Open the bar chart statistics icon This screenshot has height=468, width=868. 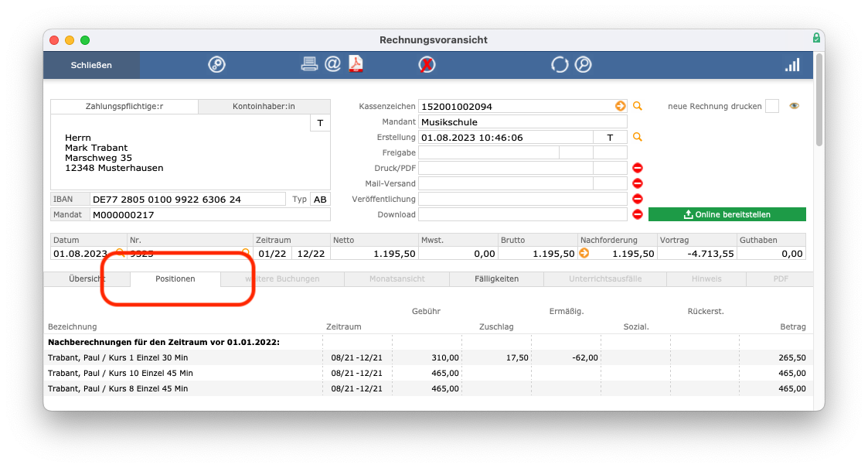coord(792,65)
